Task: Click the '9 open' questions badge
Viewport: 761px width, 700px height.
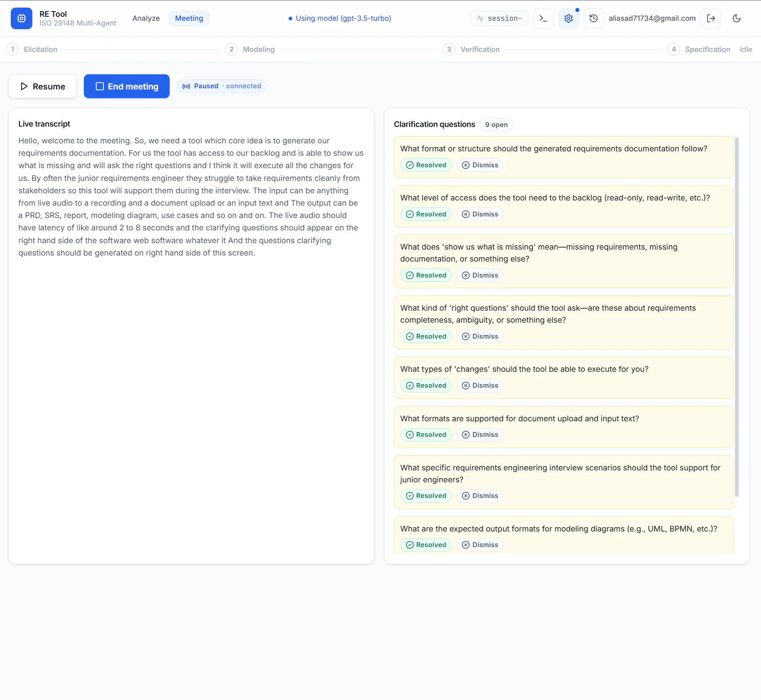Action: pos(496,125)
